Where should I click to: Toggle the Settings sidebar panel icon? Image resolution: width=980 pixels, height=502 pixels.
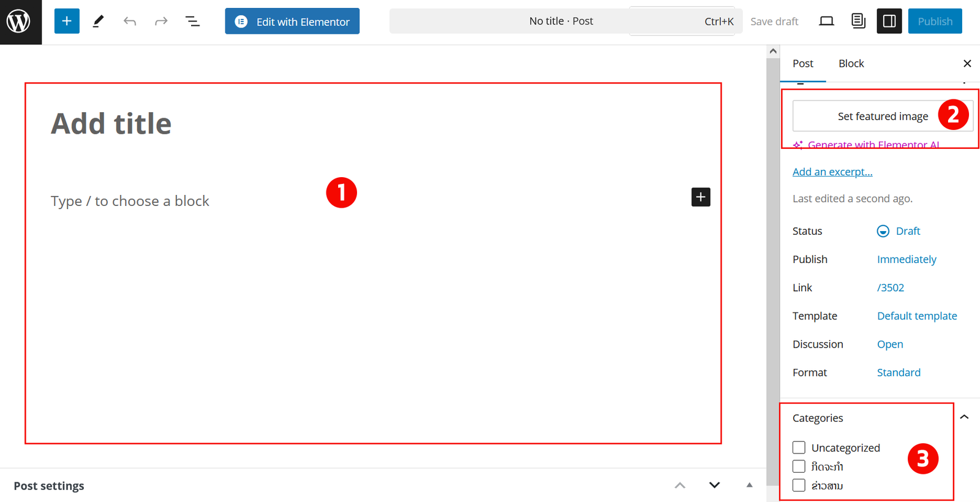889,21
